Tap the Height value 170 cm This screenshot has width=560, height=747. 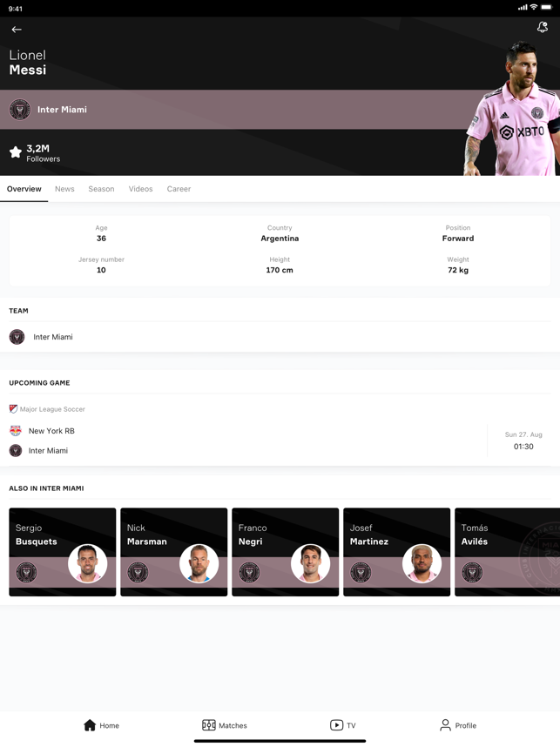point(280,270)
